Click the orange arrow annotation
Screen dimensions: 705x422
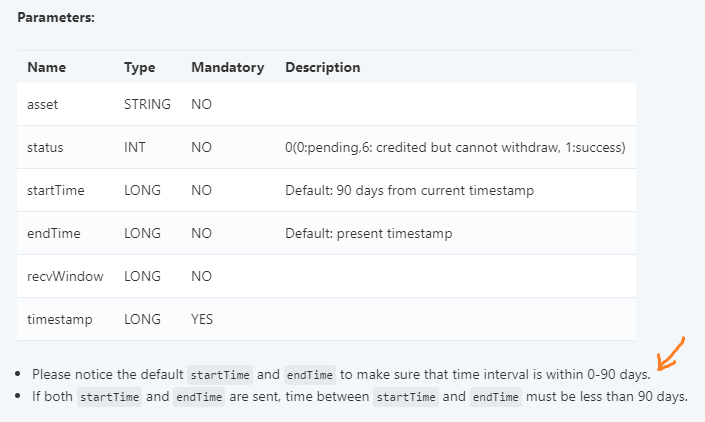point(671,354)
